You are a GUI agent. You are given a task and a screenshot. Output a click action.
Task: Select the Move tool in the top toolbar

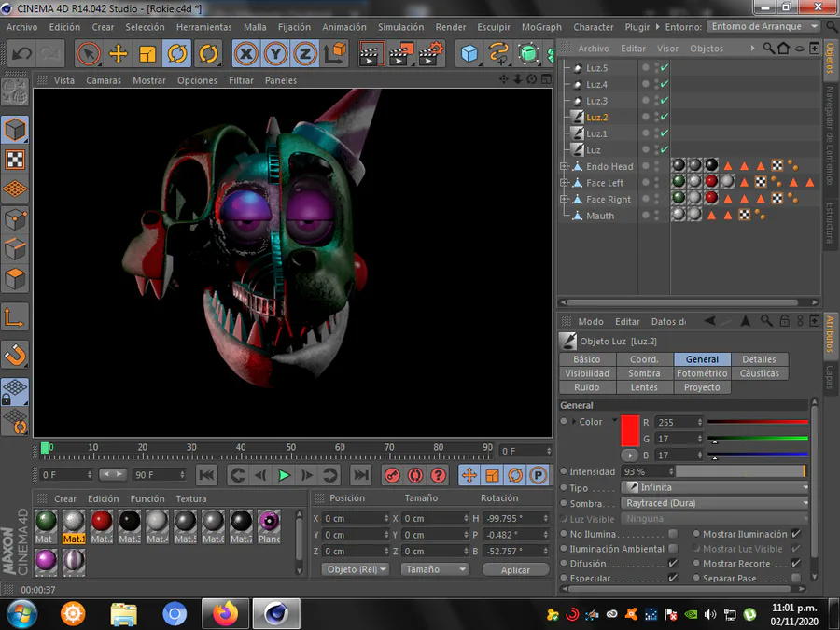click(119, 54)
